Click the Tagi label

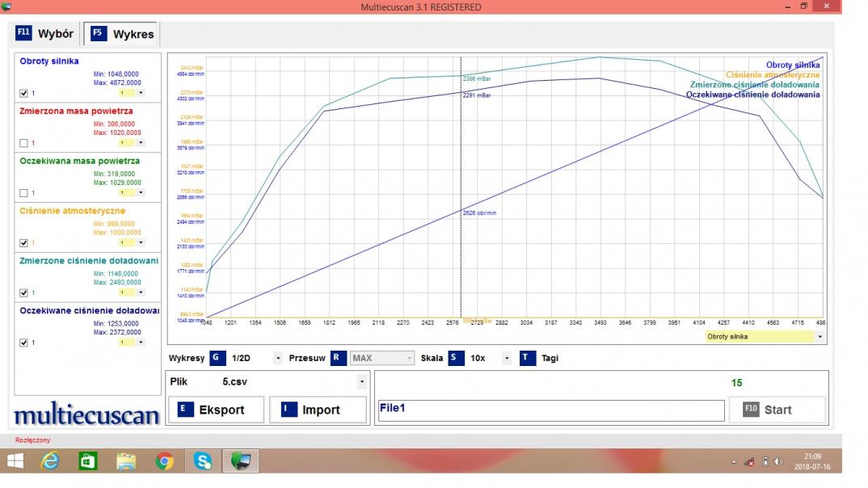(x=550, y=359)
